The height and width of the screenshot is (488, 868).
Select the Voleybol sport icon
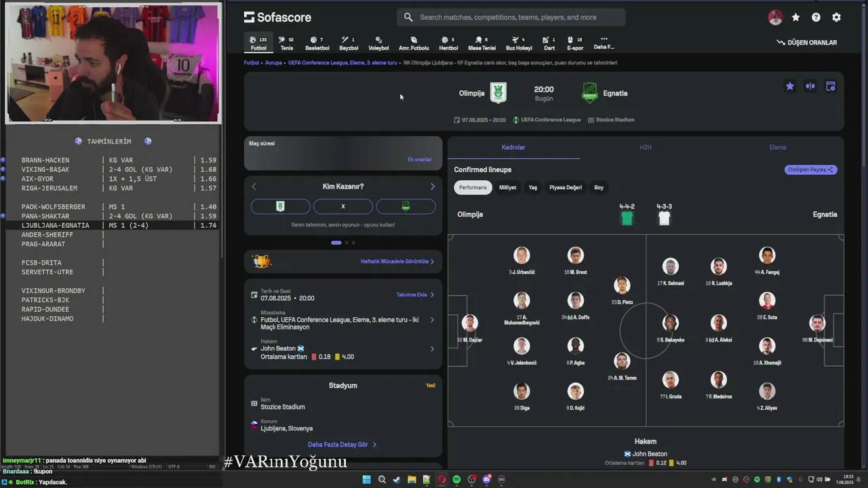pyautogui.click(x=378, y=43)
